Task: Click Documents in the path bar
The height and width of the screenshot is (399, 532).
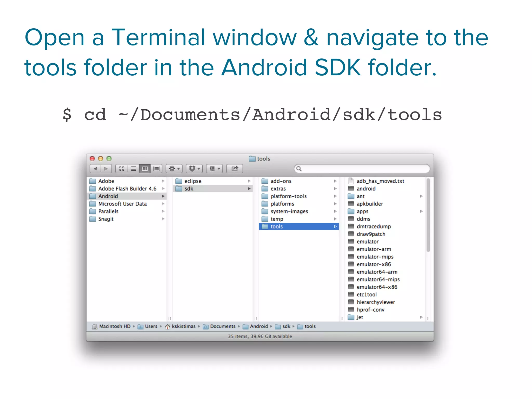Action: [x=219, y=326]
